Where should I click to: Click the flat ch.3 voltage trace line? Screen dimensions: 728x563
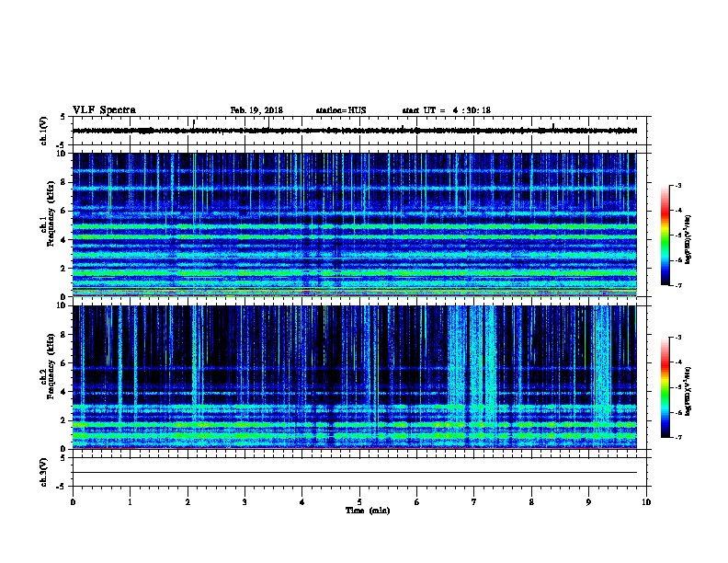(355, 473)
